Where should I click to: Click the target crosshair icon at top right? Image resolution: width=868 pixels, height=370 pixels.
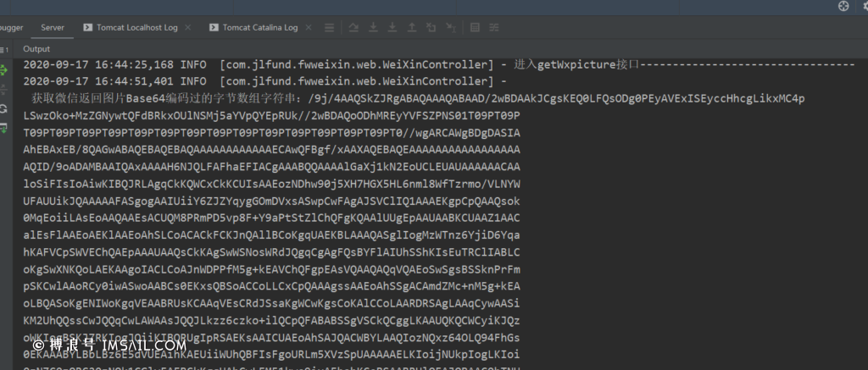pyautogui.click(x=843, y=6)
